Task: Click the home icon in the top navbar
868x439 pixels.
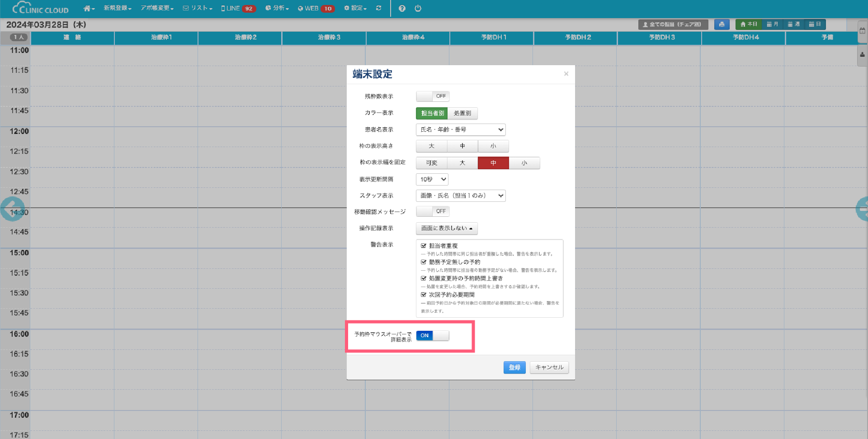Action: tap(88, 8)
